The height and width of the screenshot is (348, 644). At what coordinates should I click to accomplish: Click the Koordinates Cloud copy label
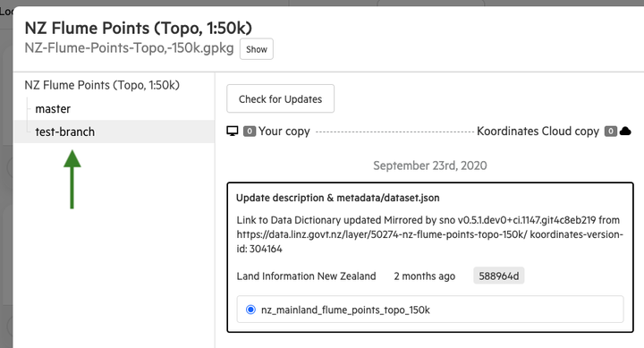click(538, 132)
